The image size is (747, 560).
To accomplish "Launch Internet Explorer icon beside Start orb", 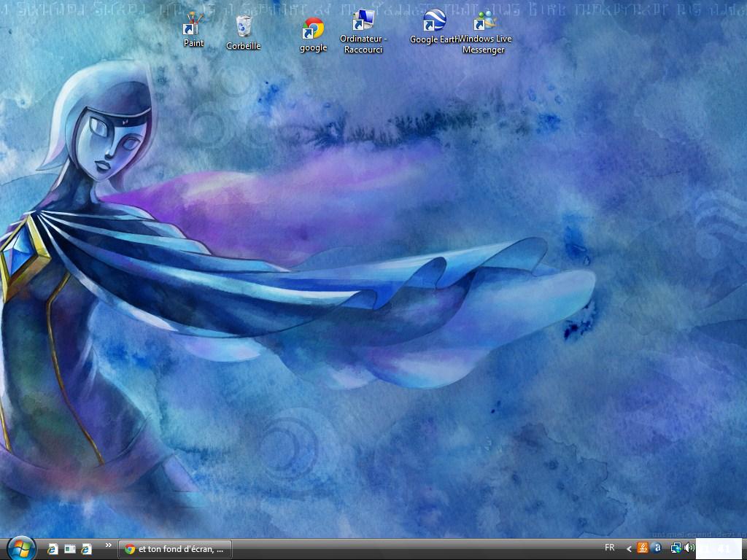I will 53,549.
